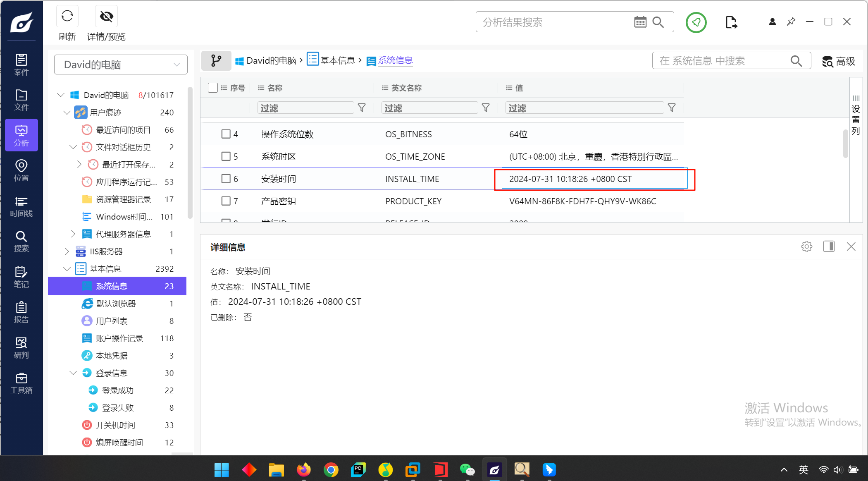Click the 高级 advanced search button

click(x=838, y=61)
